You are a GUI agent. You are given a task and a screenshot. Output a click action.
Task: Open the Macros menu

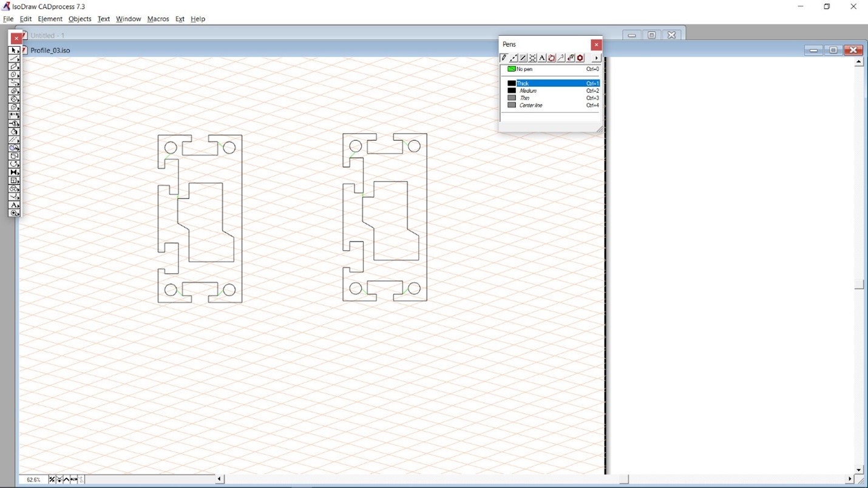click(x=158, y=19)
